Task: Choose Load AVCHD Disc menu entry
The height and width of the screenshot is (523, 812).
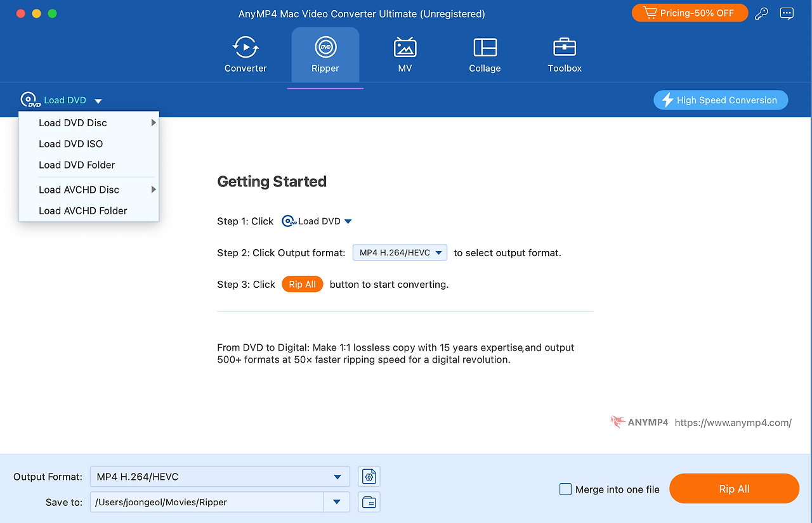Action: tap(89, 190)
